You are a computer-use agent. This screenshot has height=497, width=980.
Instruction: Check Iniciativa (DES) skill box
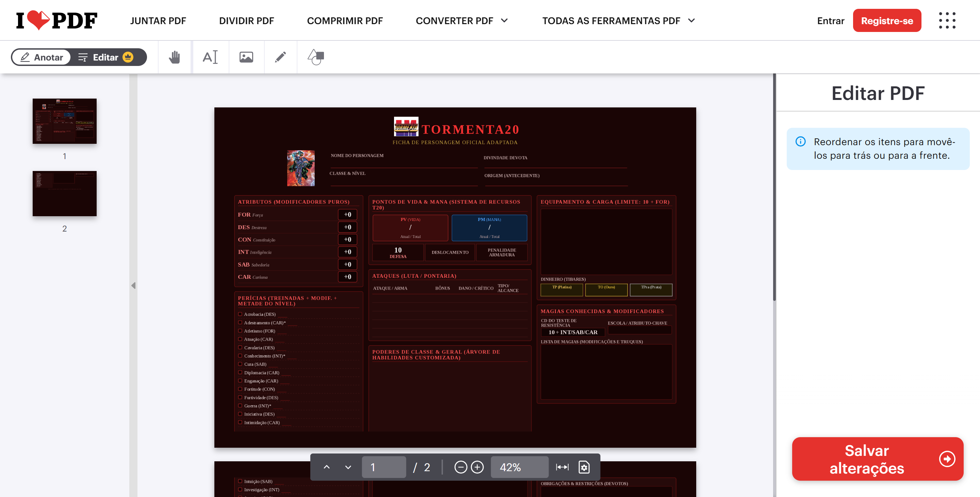click(240, 414)
